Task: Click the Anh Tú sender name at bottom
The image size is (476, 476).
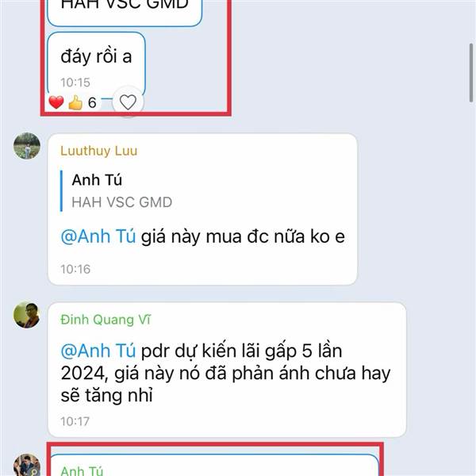Action: click(x=82, y=470)
